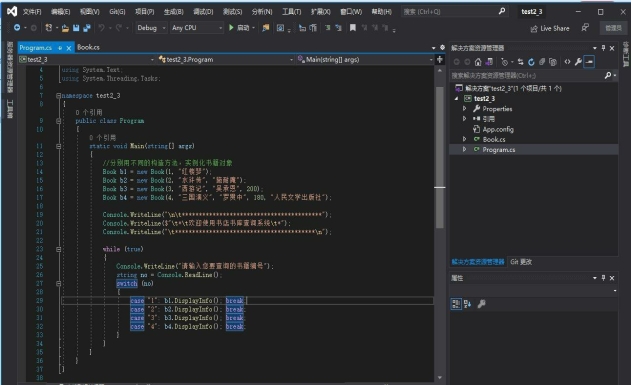This screenshot has height=385, width=631.
Task: Collapse the static void Main method block
Action: pyautogui.click(x=58, y=146)
